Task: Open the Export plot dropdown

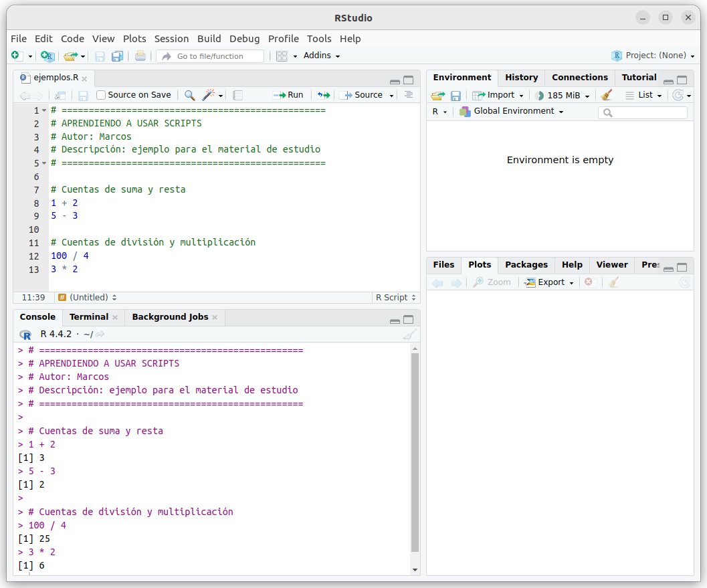Action: pyautogui.click(x=550, y=282)
